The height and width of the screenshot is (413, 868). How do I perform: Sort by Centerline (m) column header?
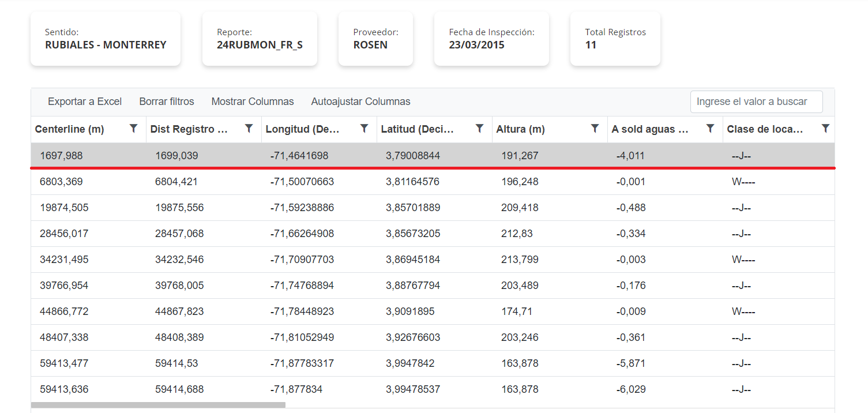[70, 129]
